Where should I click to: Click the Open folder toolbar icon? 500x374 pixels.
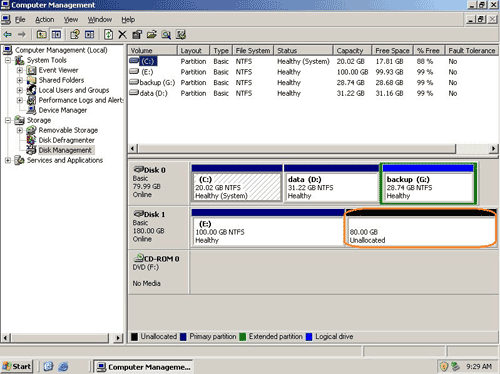coord(152,34)
